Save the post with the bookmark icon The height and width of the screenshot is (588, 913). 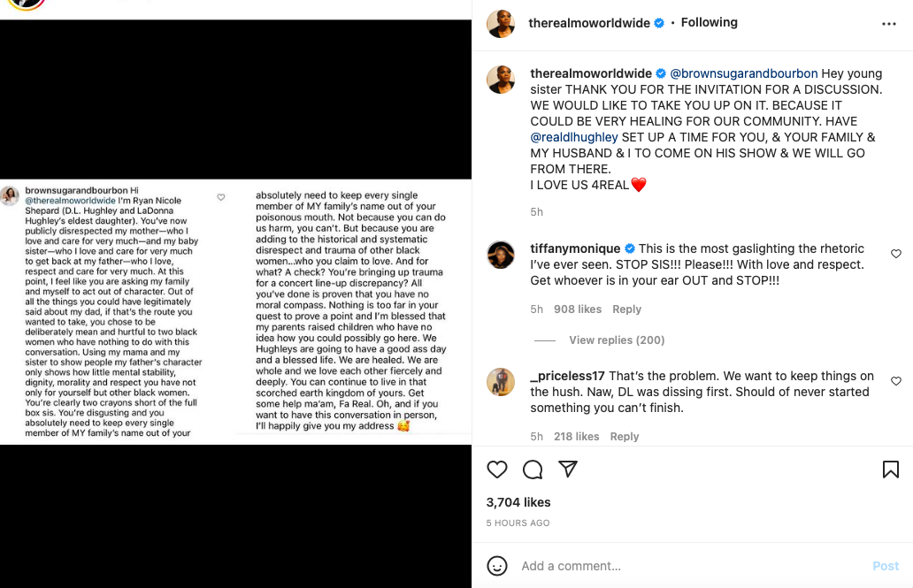[890, 470]
